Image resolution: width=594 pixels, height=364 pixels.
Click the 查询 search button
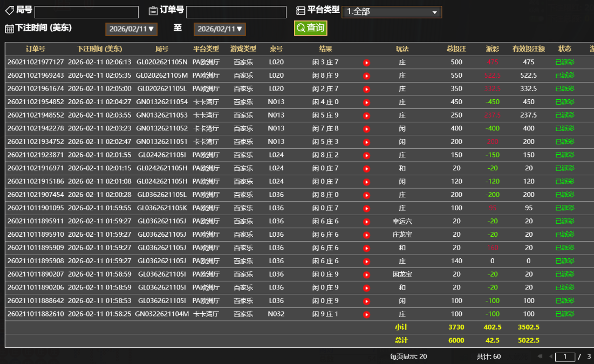point(310,28)
